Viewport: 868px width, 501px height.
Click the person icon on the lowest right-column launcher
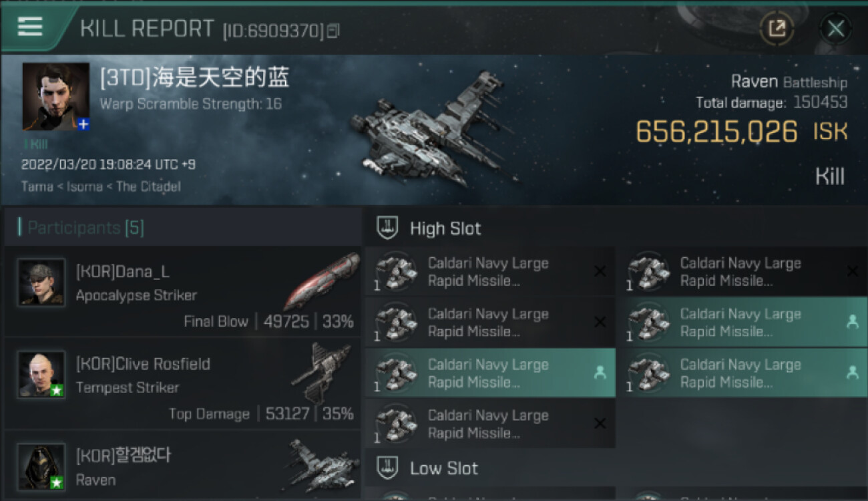[852, 373]
